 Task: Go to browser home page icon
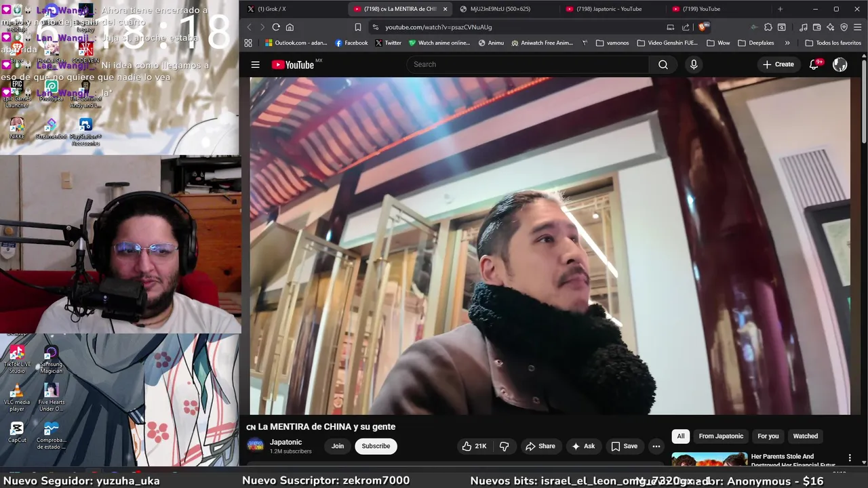click(290, 27)
